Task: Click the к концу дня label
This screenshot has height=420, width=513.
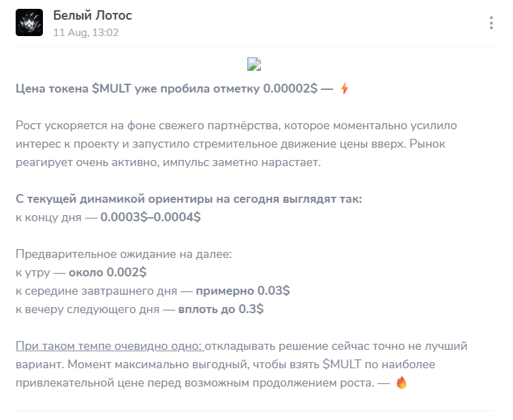Action: (48, 218)
